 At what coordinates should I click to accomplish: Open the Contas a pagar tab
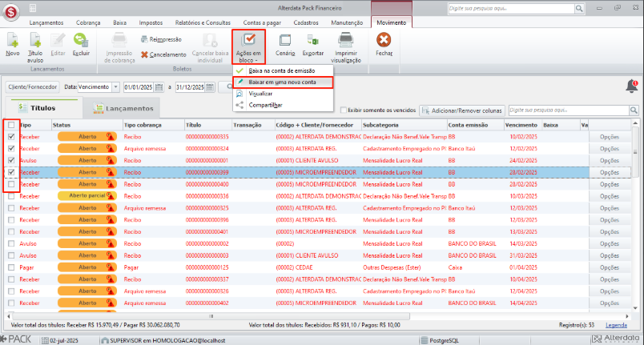point(262,22)
